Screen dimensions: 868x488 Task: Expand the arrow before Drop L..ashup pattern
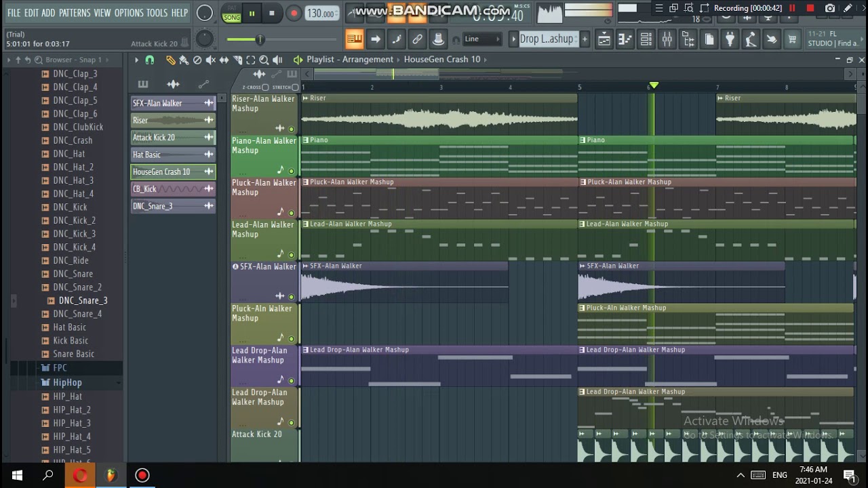[513, 39]
